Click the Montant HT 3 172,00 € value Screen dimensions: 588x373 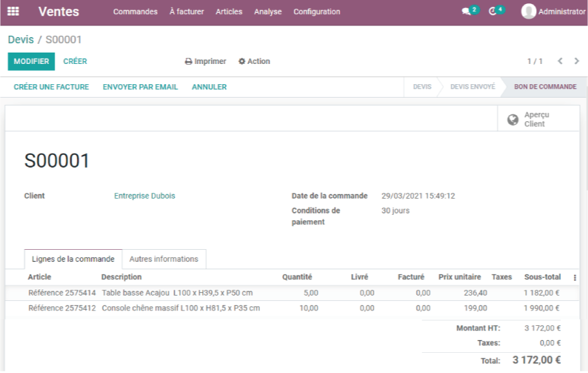543,329
